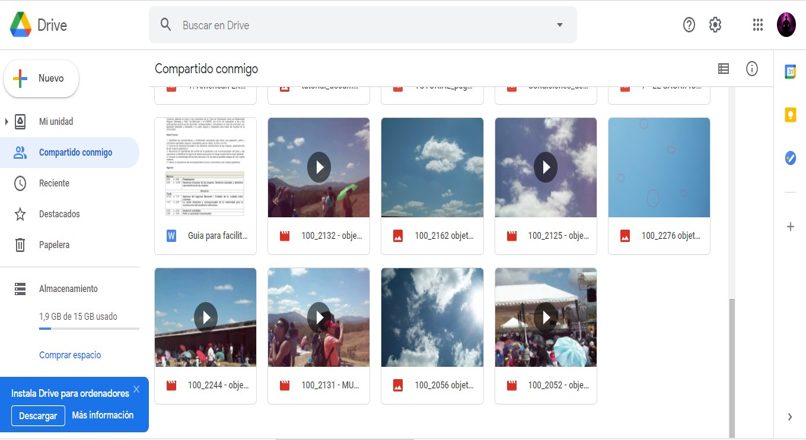Viewport: 806px width, 440px height.
Task: Select the Guía para facilit... file name
Action: click(x=217, y=236)
